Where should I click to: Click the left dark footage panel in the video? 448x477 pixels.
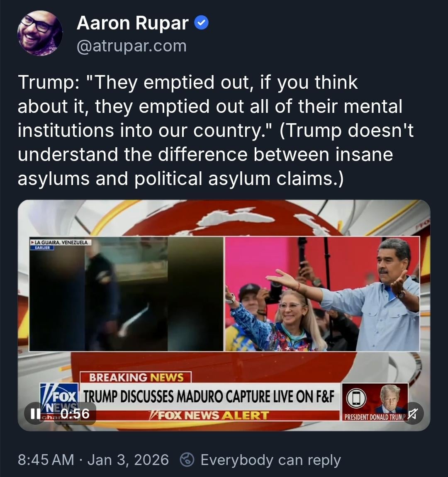click(126, 294)
